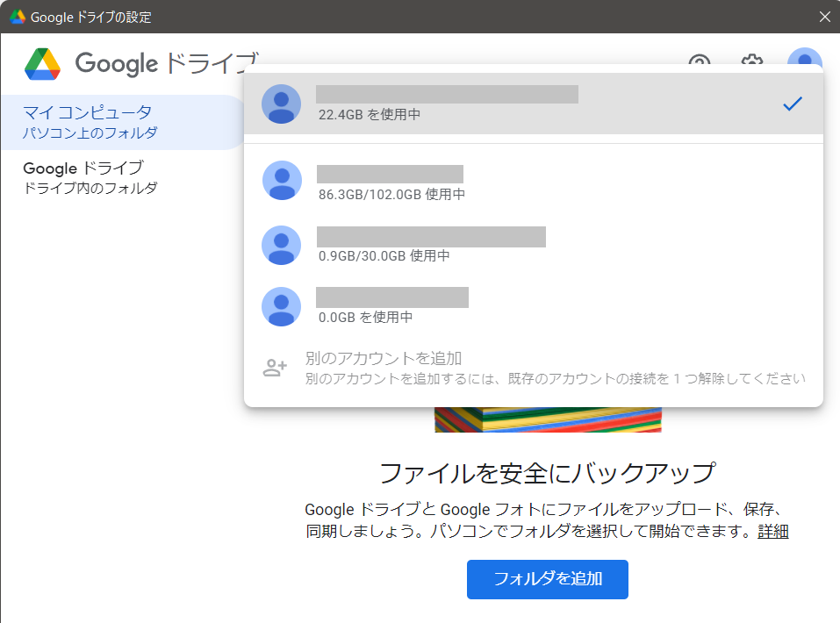Click the avatar beside 0.0GB account
Image resolution: width=840 pixels, height=623 pixels.
[x=281, y=307]
